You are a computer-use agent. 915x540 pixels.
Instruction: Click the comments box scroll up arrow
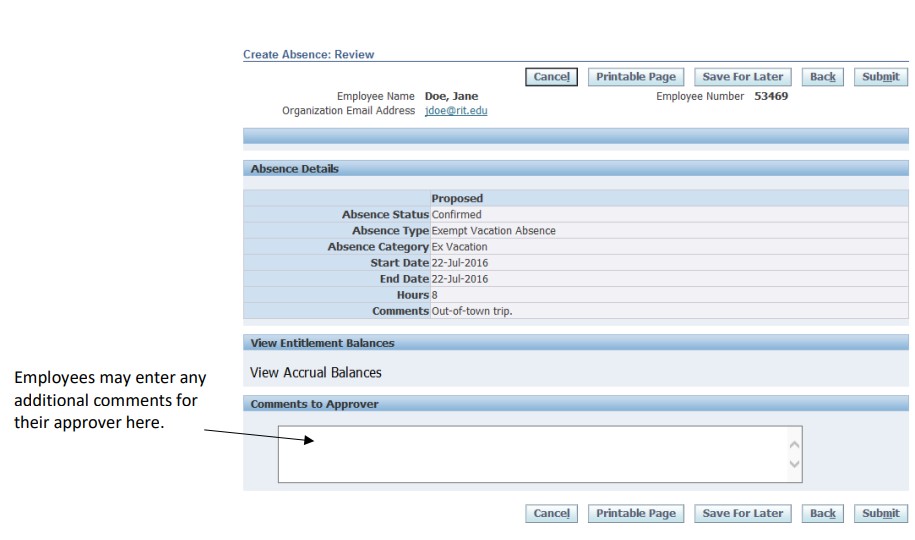[794, 442]
